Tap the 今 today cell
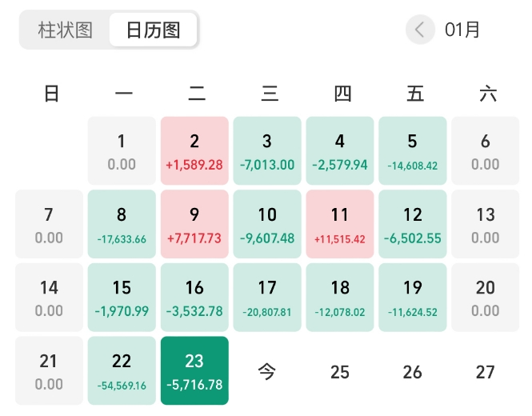 point(267,371)
